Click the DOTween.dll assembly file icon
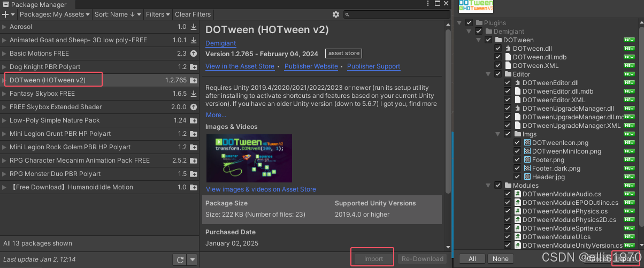 point(508,49)
